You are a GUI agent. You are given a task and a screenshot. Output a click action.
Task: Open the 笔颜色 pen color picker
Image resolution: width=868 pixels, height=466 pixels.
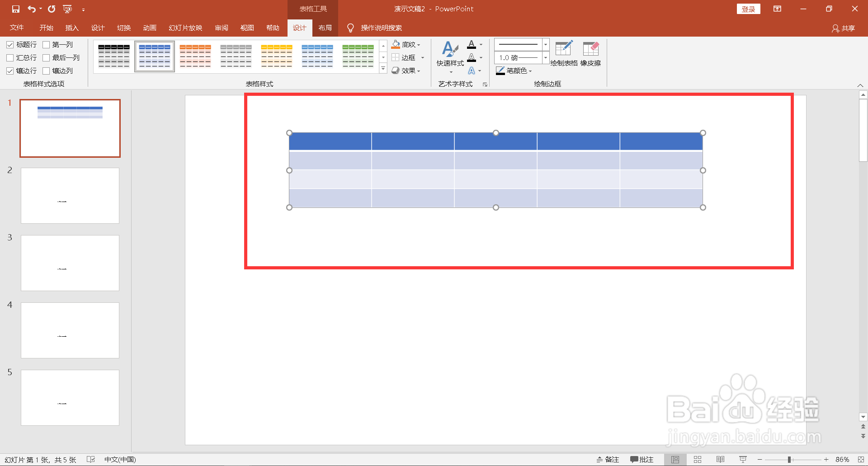[x=514, y=71]
